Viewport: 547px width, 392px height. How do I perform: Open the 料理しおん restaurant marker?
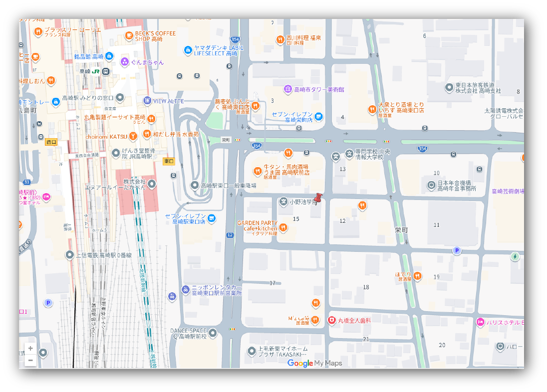coord(51,81)
